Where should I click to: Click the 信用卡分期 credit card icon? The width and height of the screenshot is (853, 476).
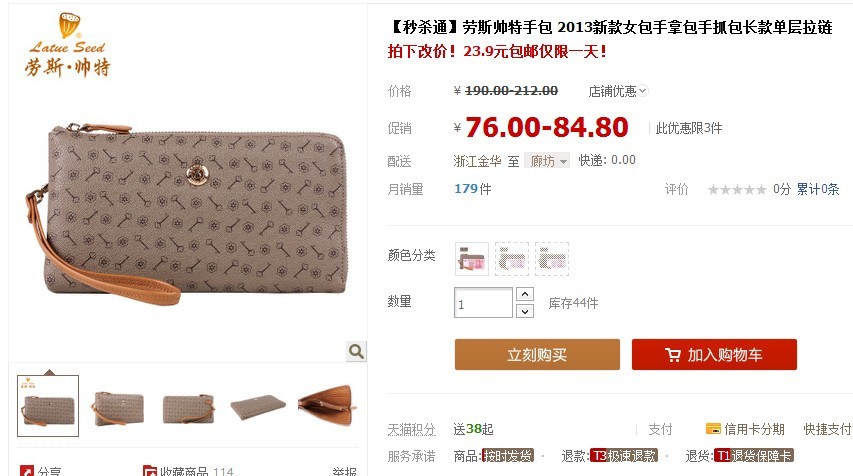click(x=713, y=429)
